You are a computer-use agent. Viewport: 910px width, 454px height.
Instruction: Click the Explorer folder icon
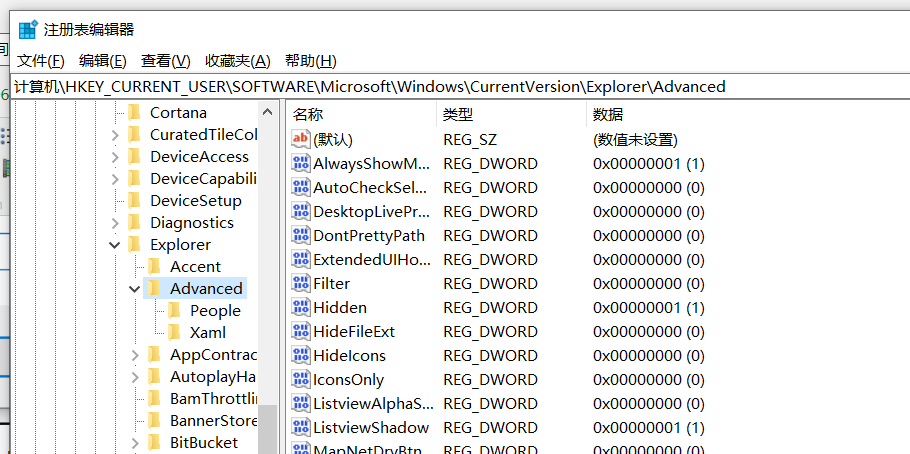[134, 244]
